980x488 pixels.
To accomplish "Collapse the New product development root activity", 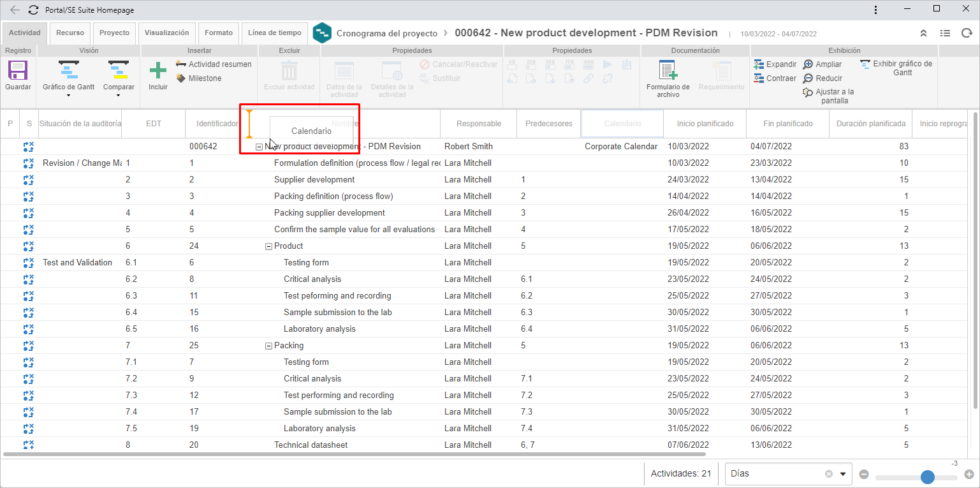I will coord(260,147).
